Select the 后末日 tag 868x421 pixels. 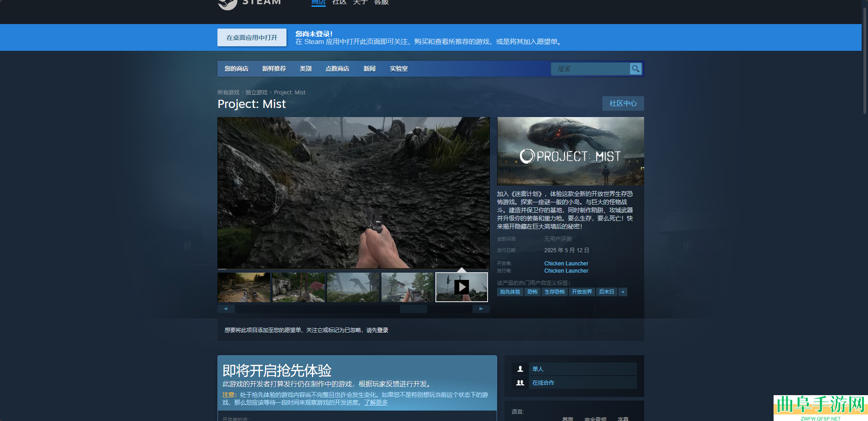point(607,292)
